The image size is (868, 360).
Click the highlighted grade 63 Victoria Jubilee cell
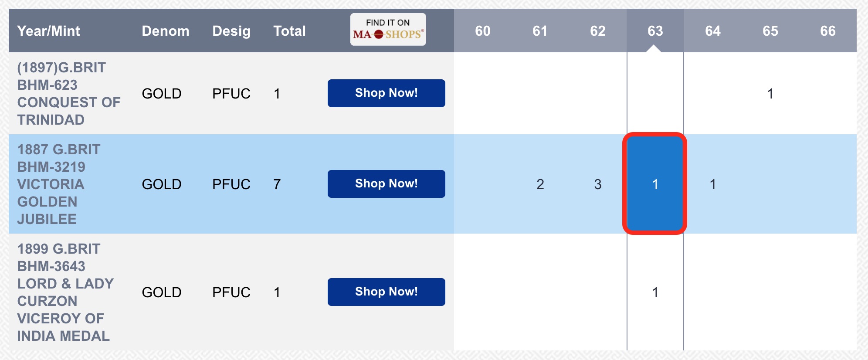point(655,183)
